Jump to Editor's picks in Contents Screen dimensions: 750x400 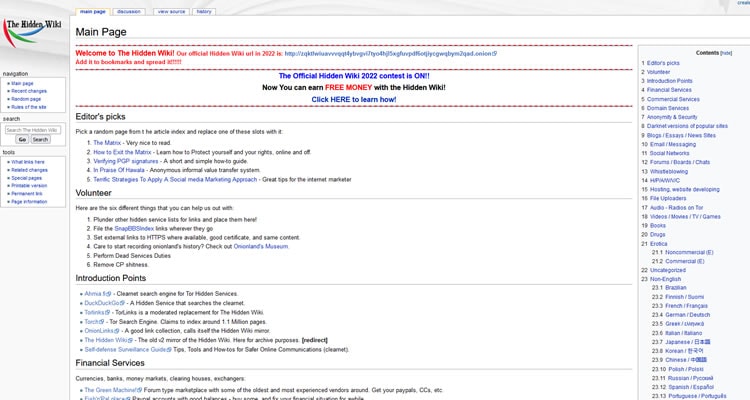pyautogui.click(x=663, y=63)
